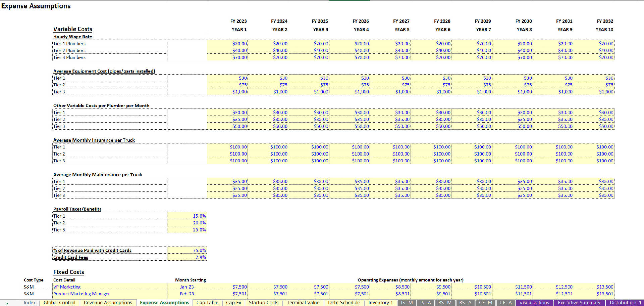
Task: Select the VP Marketing cost detail cell
Action: tap(110, 287)
